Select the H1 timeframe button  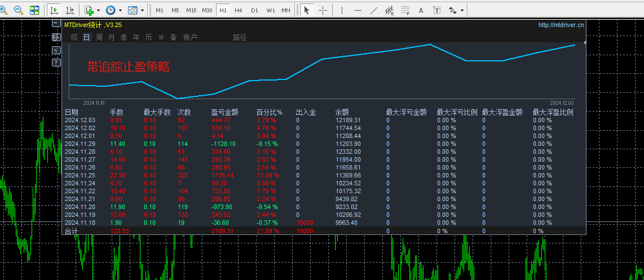pos(223,10)
